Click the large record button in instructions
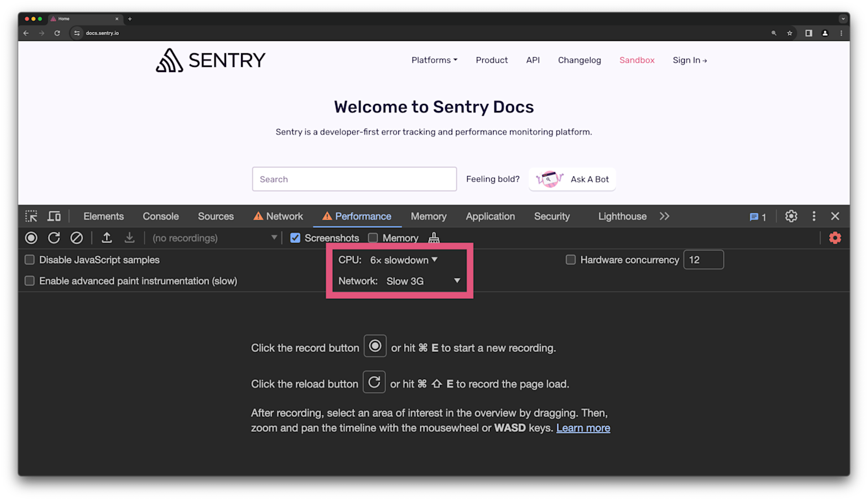The width and height of the screenshot is (868, 500). point(375,346)
